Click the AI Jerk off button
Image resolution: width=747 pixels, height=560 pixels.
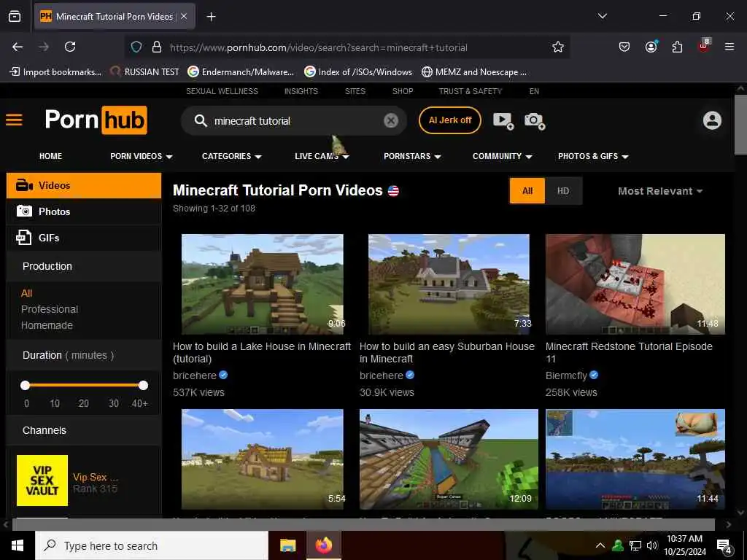449,120
